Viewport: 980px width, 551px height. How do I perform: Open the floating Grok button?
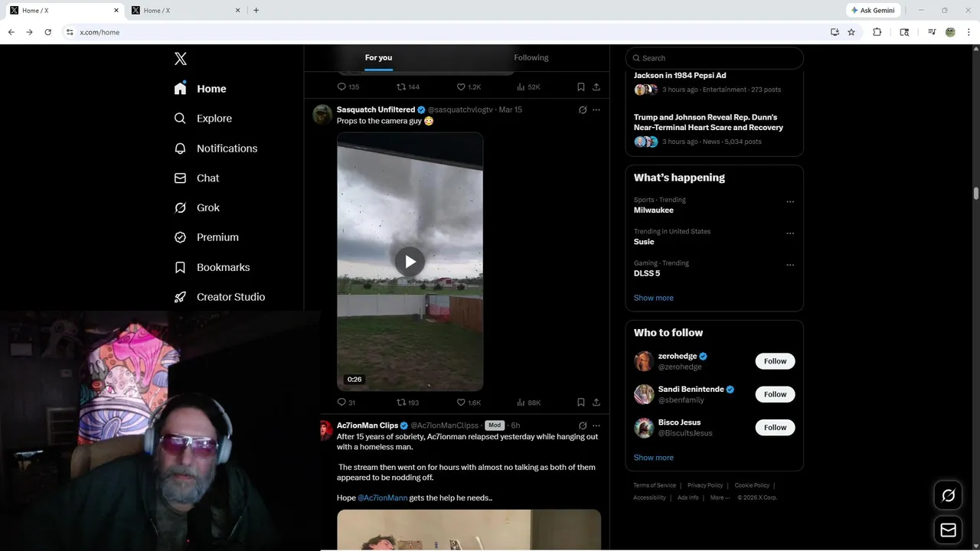click(x=949, y=496)
